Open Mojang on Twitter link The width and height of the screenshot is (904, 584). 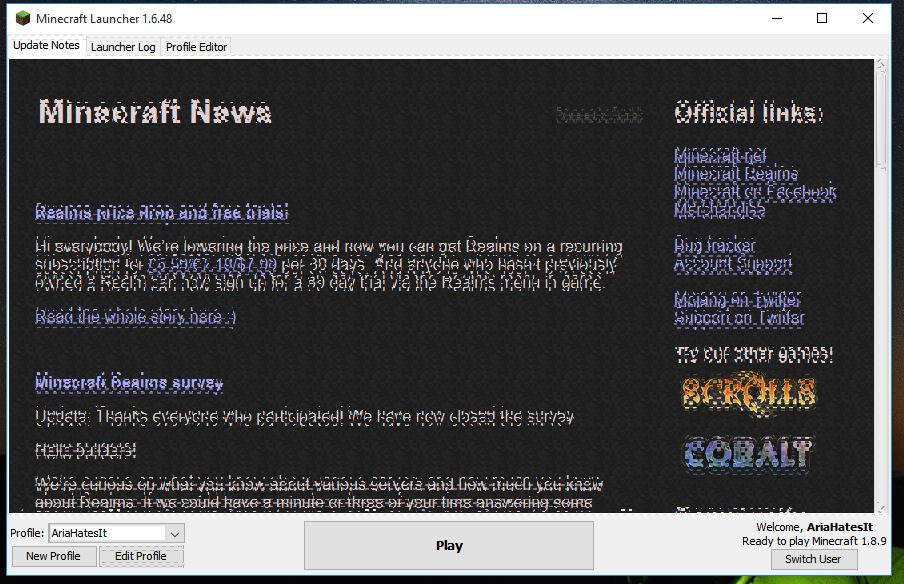[737, 299]
